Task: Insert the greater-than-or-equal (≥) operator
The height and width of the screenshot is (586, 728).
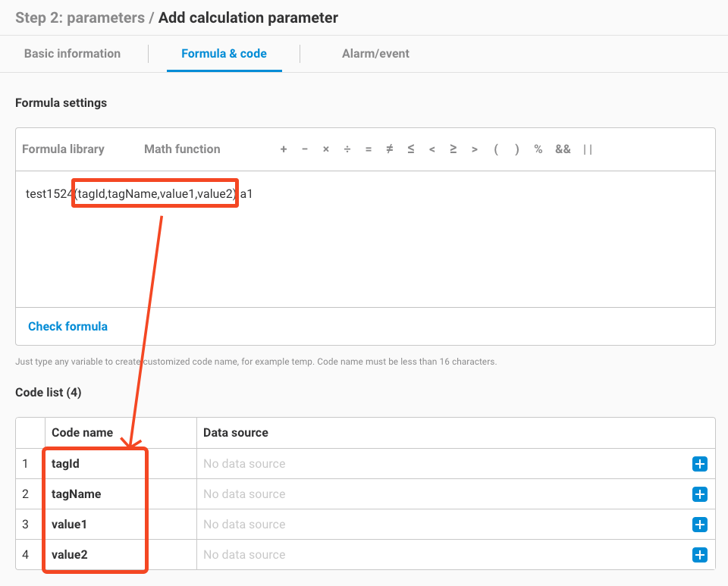Action: tap(453, 149)
